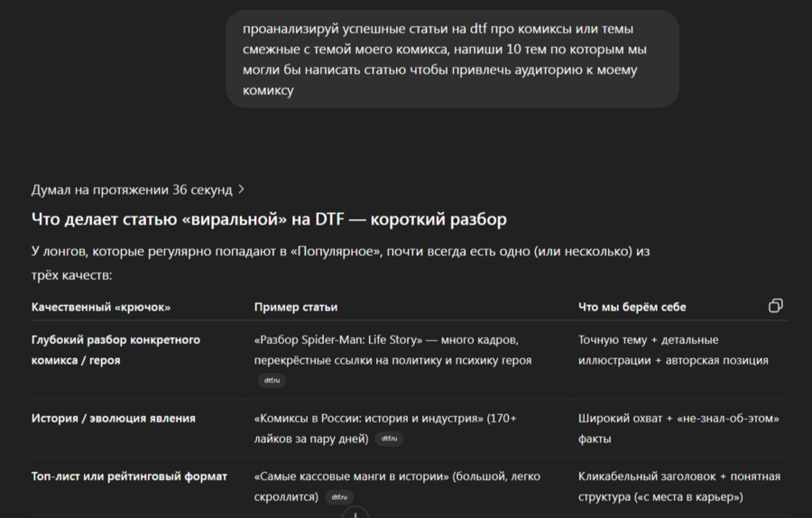This screenshot has width=812, height=518.
Task: Open dtf.ru source chip for «Самые кассовые манги»
Action: [338, 496]
